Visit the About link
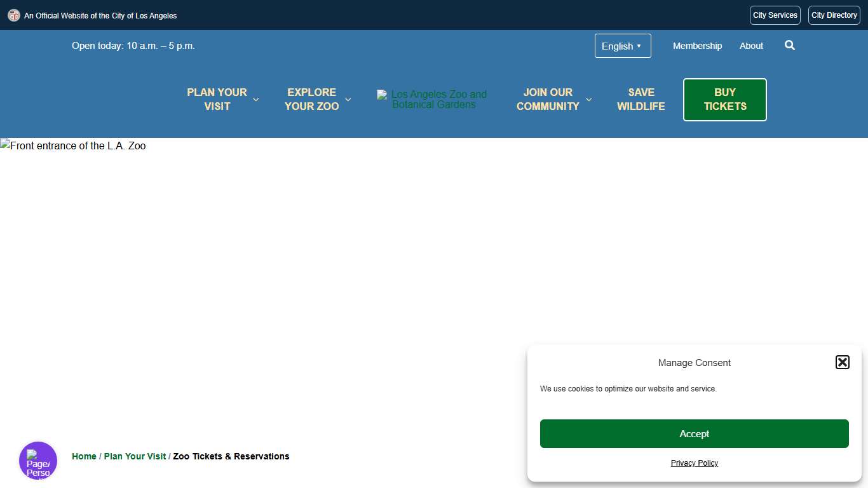The height and width of the screenshot is (488, 868). pos(751,46)
